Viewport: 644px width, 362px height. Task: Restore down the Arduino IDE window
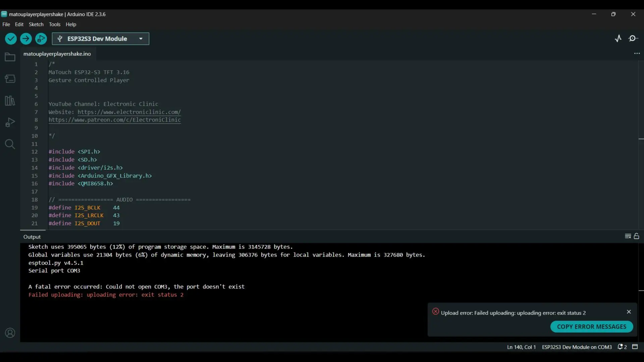[613, 14]
